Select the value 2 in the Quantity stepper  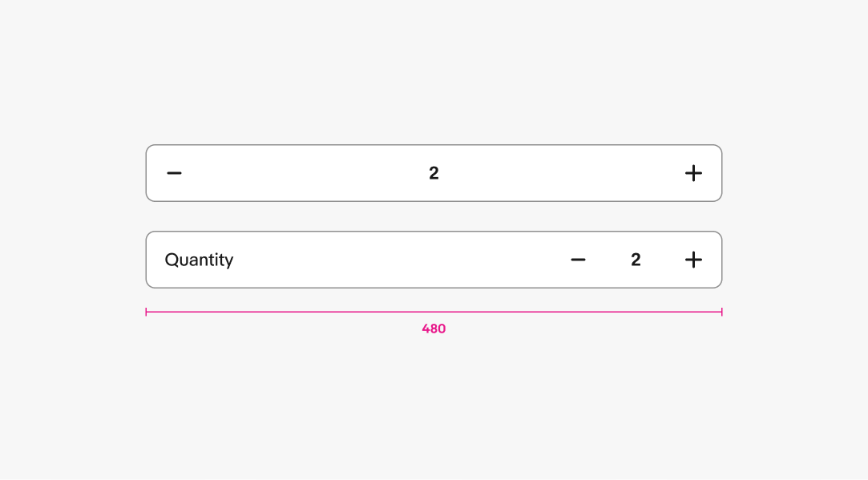tap(636, 260)
